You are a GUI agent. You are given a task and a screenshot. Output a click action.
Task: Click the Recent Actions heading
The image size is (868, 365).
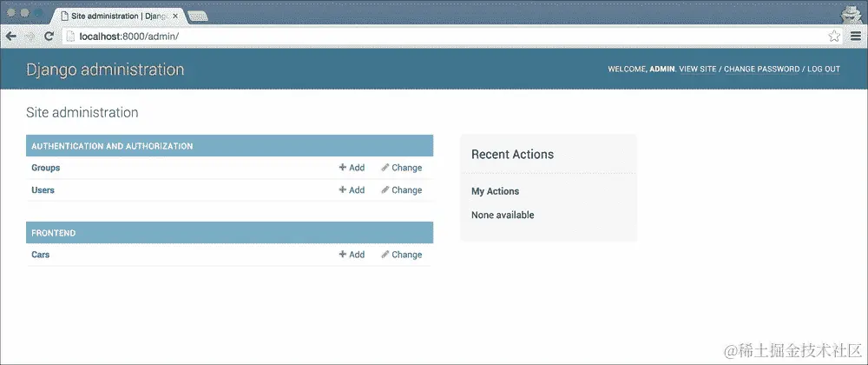tap(513, 155)
